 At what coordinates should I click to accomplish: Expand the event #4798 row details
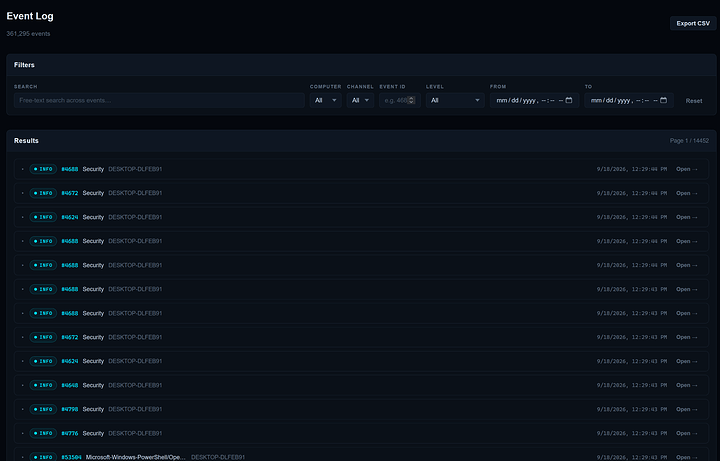pyautogui.click(x=22, y=409)
